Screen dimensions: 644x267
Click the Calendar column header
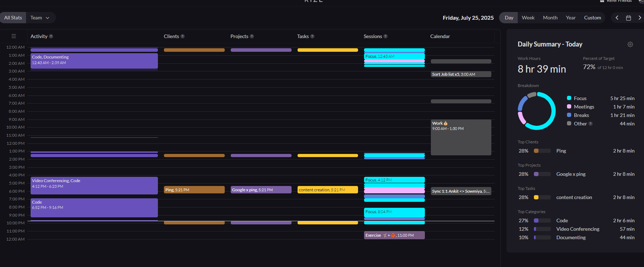coord(440,37)
